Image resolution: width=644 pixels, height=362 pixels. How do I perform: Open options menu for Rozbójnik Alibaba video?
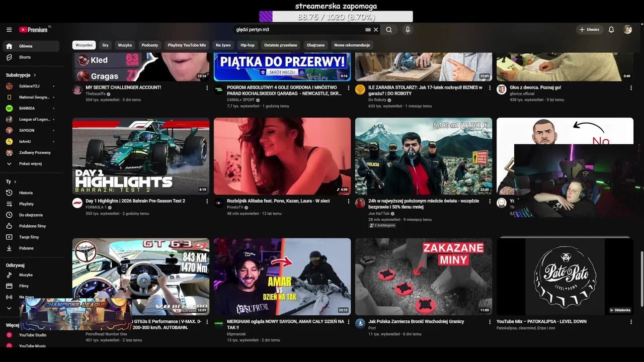click(348, 202)
